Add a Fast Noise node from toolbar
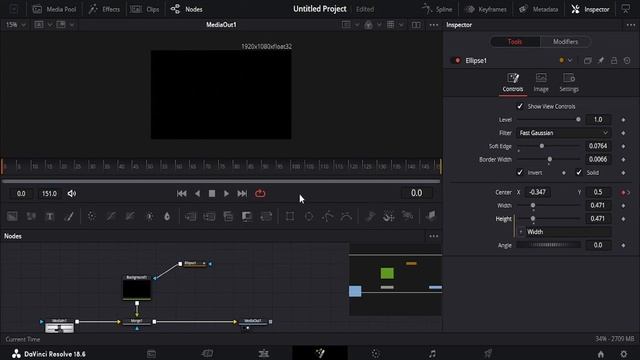The height and width of the screenshot is (360, 640). pos(31,216)
